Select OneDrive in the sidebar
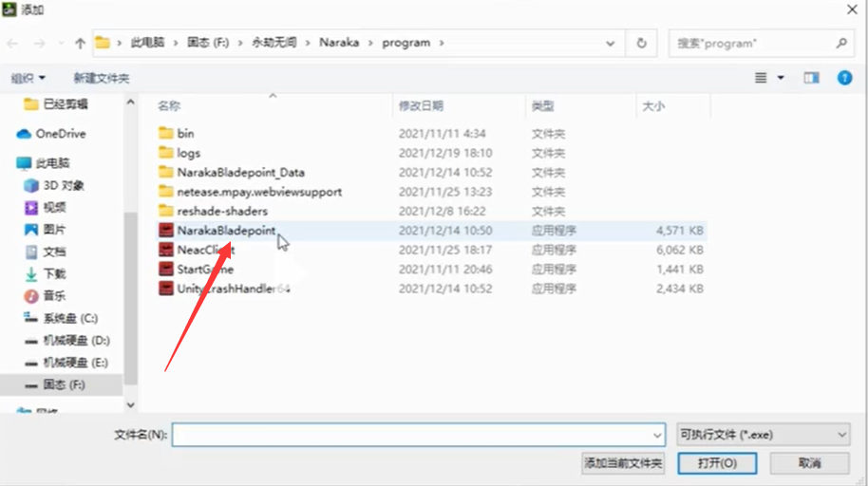The height and width of the screenshot is (486, 868). pos(51,134)
